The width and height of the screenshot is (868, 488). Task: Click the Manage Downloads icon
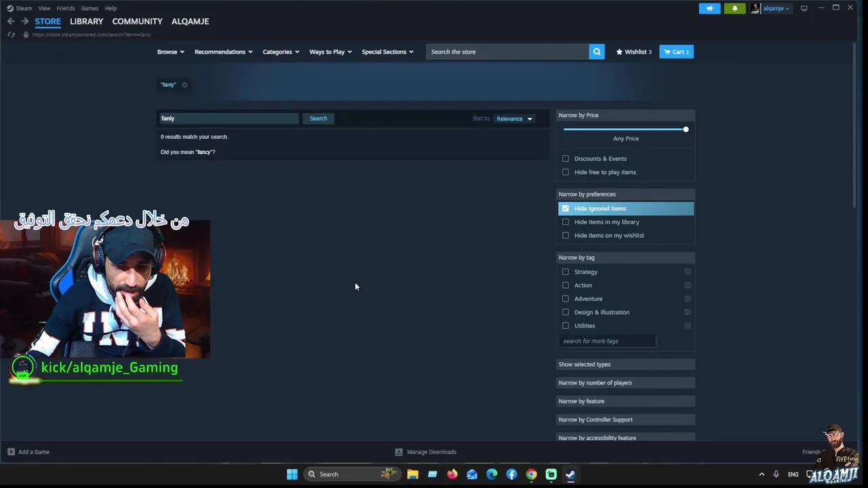399,451
